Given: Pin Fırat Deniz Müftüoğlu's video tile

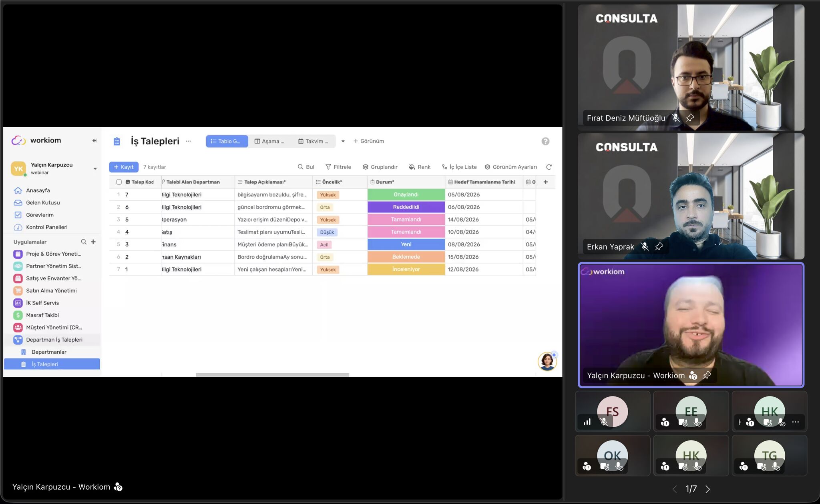Looking at the screenshot, I should click(690, 118).
